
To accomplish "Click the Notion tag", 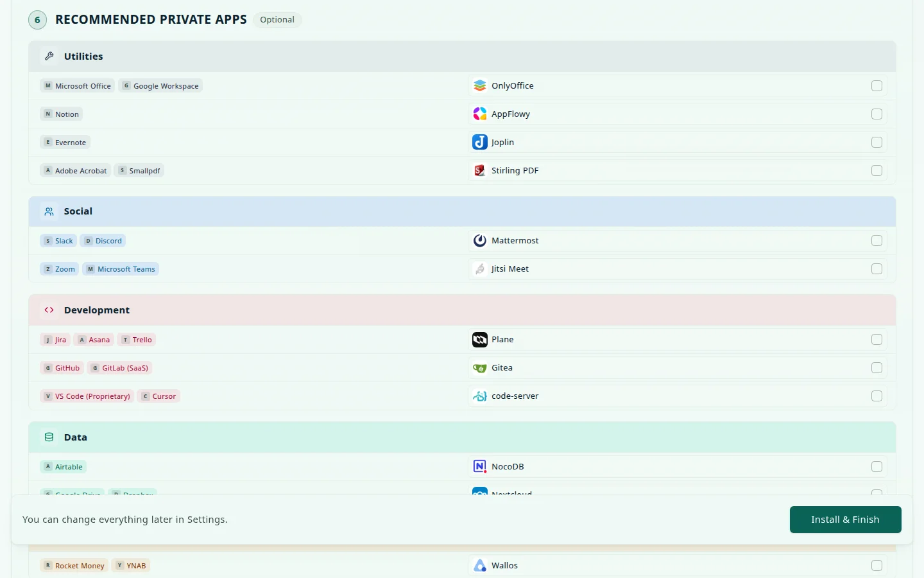I will [62, 114].
